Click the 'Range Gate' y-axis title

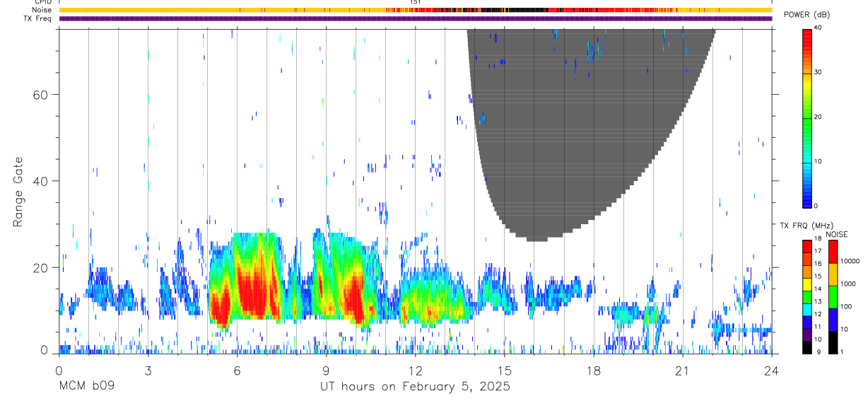click(18, 191)
